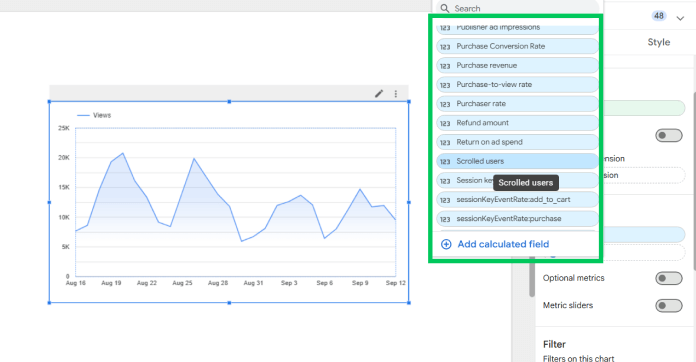
Task: Enable the Optional metrics toggle
Action: (668, 278)
